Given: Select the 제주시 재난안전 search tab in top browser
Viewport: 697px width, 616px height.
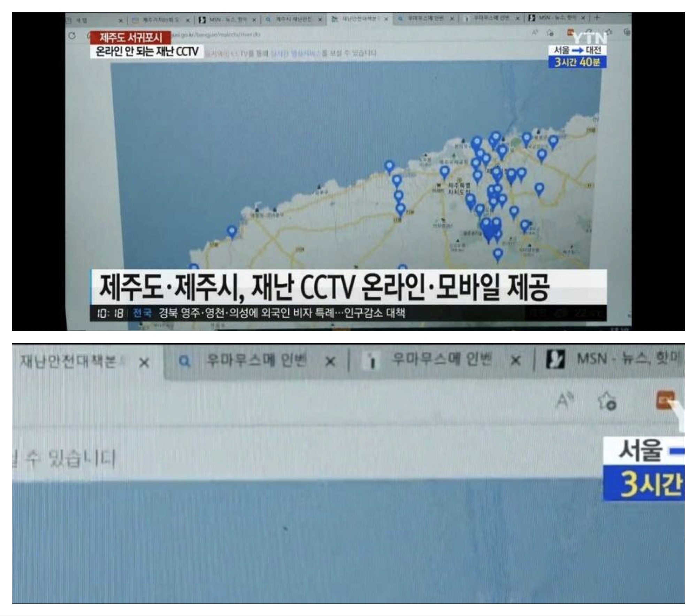Looking at the screenshot, I should [x=293, y=20].
